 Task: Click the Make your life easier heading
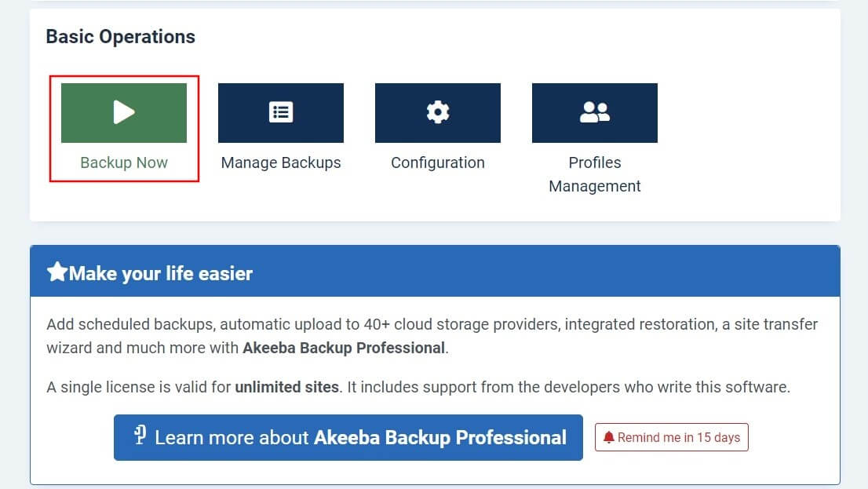point(161,274)
